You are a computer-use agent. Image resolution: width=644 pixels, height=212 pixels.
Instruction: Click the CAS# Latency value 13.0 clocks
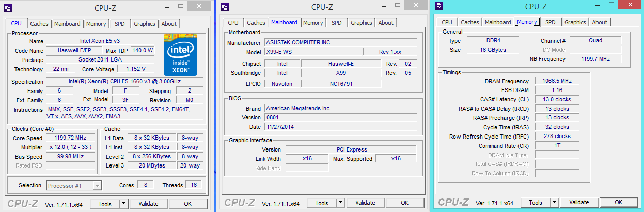coord(557,99)
